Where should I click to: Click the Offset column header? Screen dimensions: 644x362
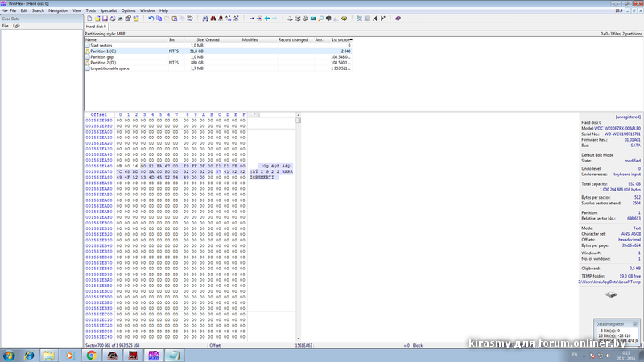pyautogui.click(x=98, y=114)
